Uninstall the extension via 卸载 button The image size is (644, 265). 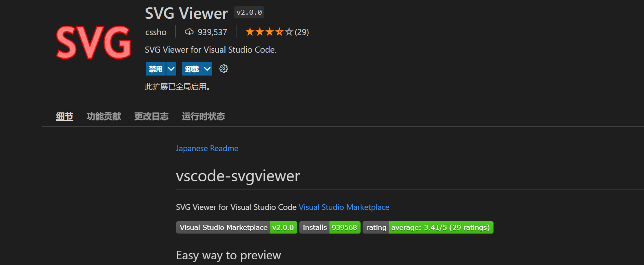(x=192, y=69)
